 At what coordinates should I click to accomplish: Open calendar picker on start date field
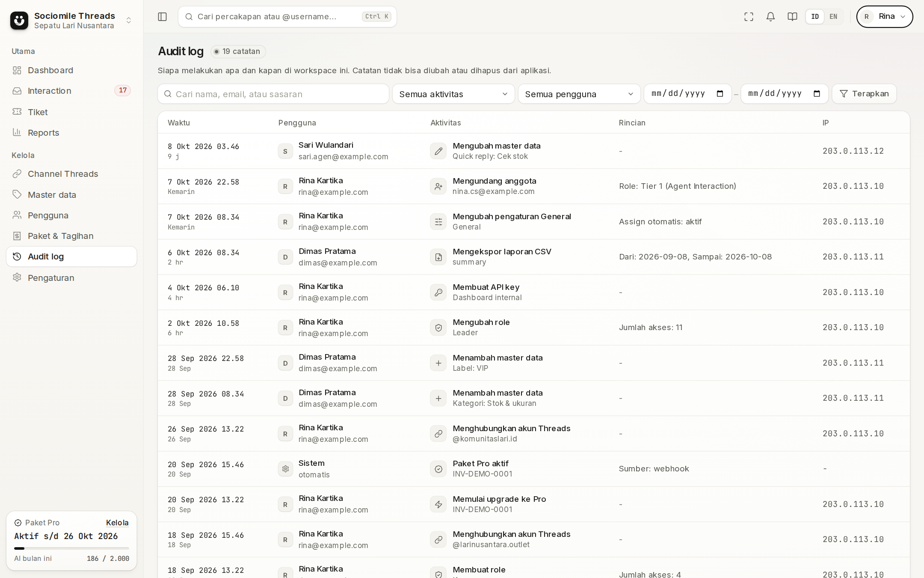tap(720, 94)
